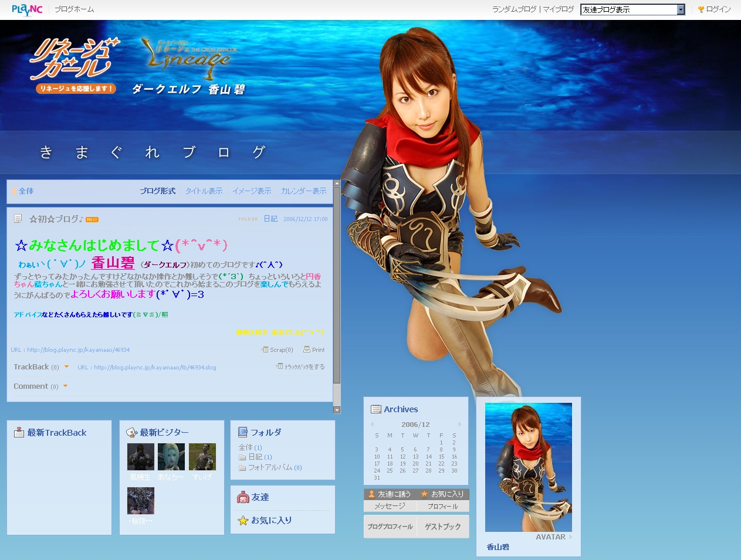Open the 友達ブログ表示 dropdown

click(681, 9)
